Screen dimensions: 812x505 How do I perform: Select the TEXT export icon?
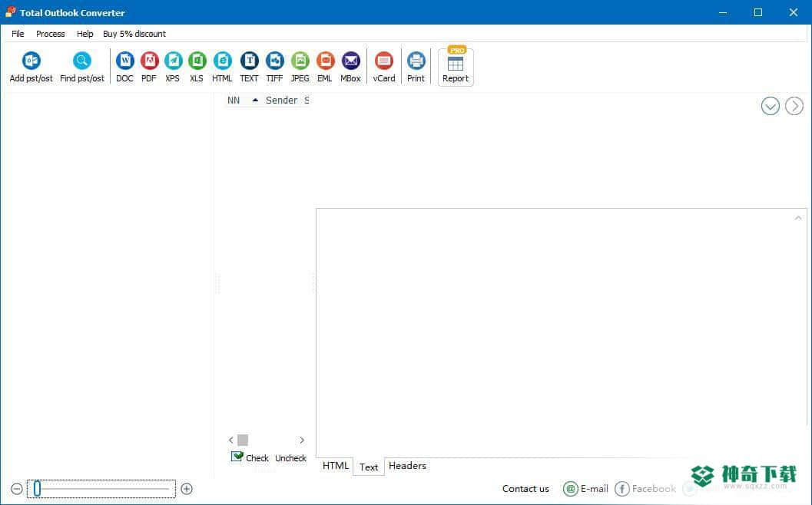(x=249, y=61)
